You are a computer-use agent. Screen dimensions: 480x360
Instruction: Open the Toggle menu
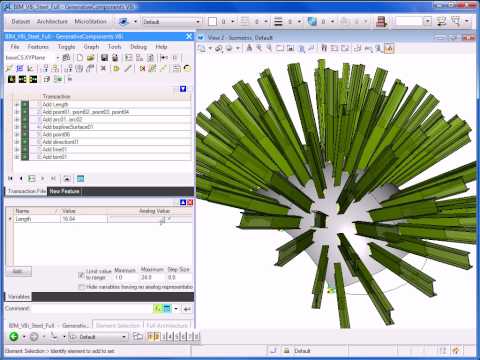click(x=66, y=47)
